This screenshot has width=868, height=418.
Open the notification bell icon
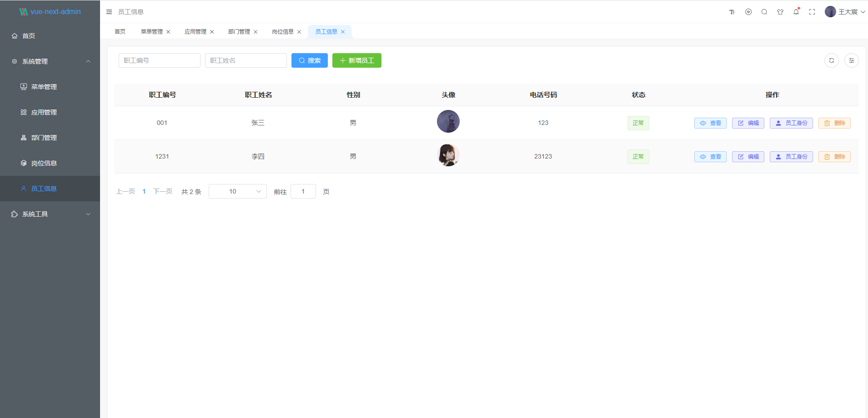click(x=796, y=12)
